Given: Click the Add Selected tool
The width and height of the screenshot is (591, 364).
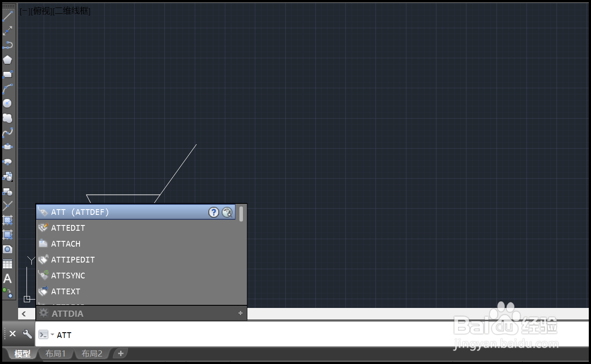Looking at the screenshot, I should click(x=8, y=293).
